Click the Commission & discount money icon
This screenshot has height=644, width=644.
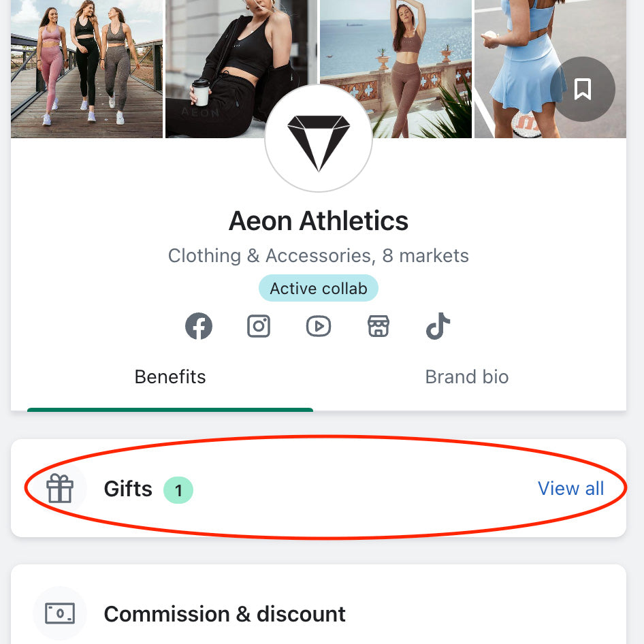(x=60, y=613)
